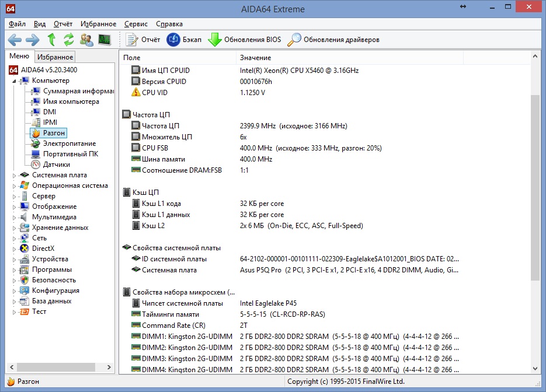The height and width of the screenshot is (392, 546).
Task: Collapse the Компьютер tree node
Action: click(14, 81)
